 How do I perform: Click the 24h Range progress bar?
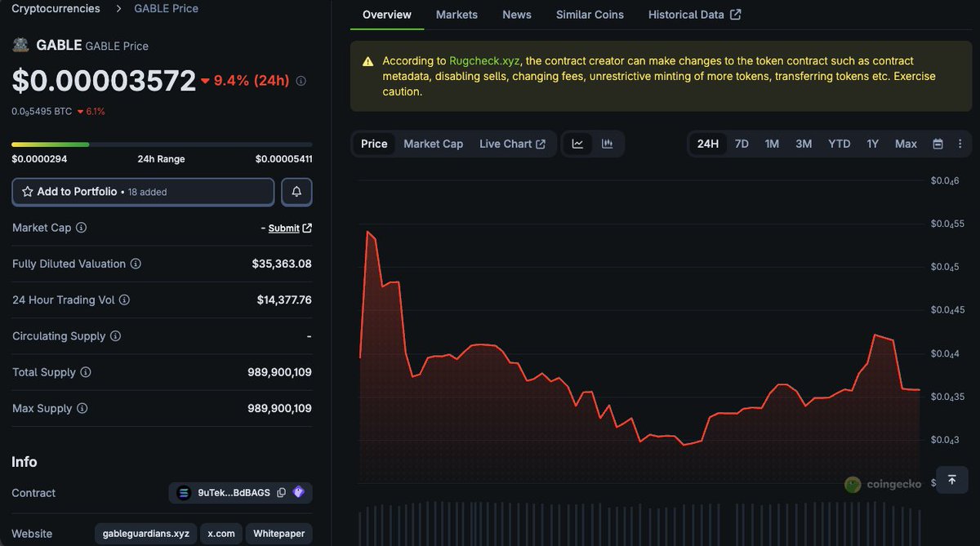click(162, 144)
